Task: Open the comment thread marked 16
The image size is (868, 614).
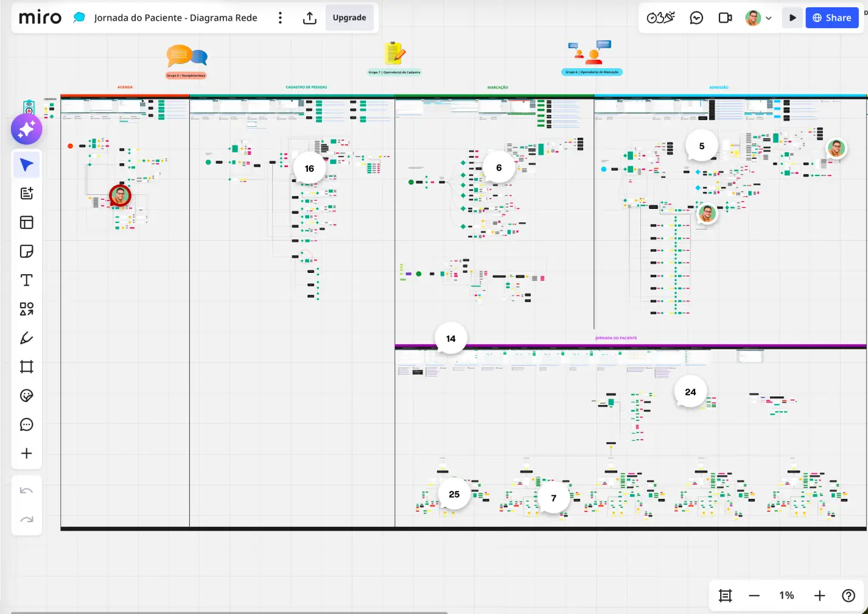Action: (309, 168)
